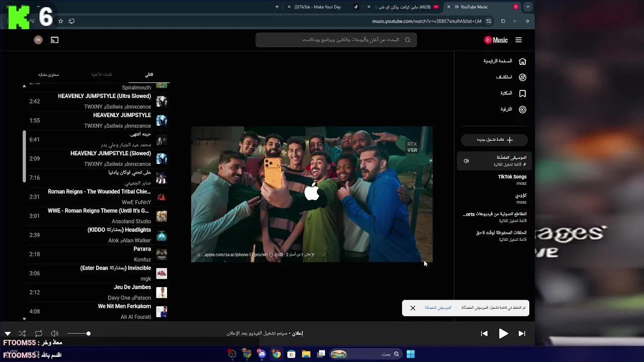Click the browser address bar URL

[x=427, y=21]
